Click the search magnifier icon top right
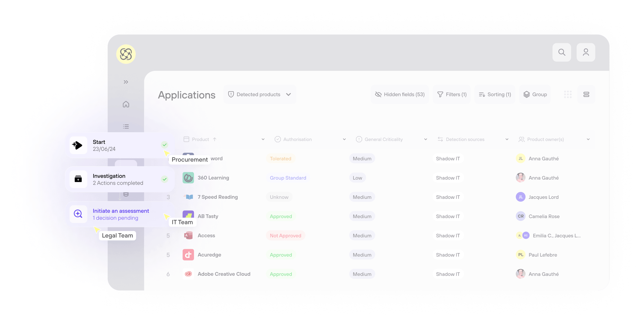 (562, 52)
